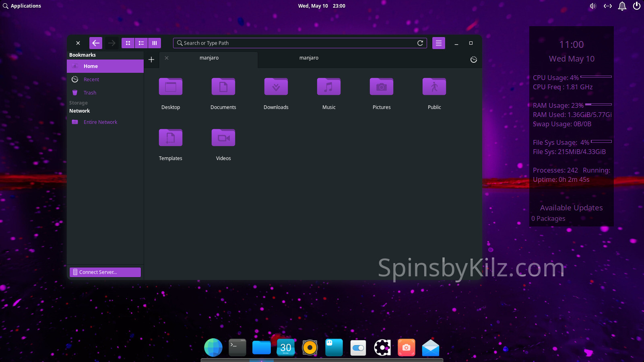Reload the folder with refresh icon
Viewport: 644px width, 362px height.
420,43
